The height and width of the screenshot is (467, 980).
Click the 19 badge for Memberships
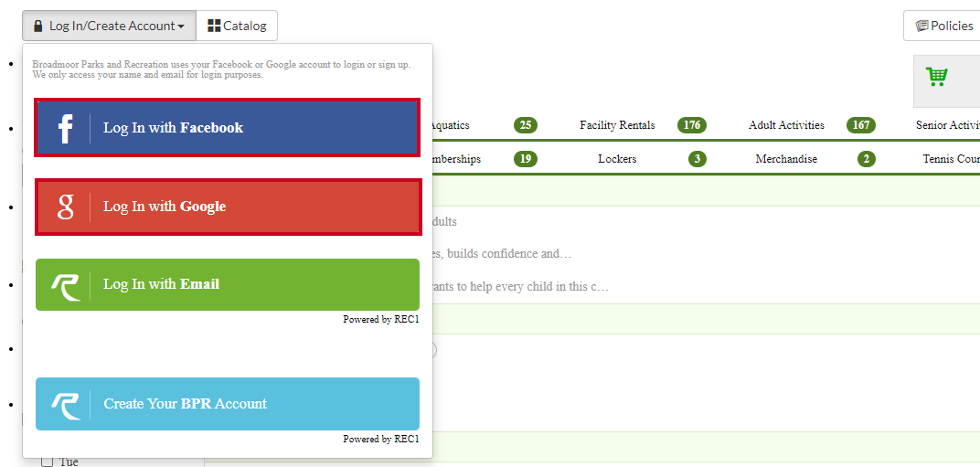[526, 159]
